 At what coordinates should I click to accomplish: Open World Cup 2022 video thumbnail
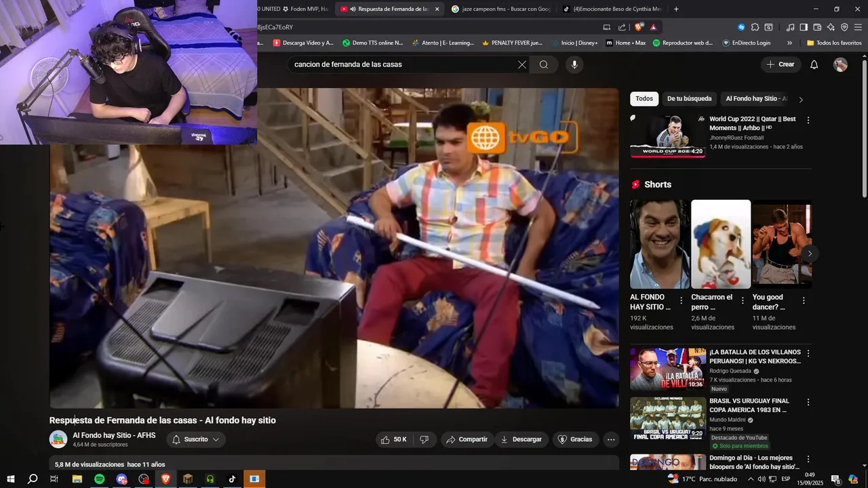tap(668, 136)
